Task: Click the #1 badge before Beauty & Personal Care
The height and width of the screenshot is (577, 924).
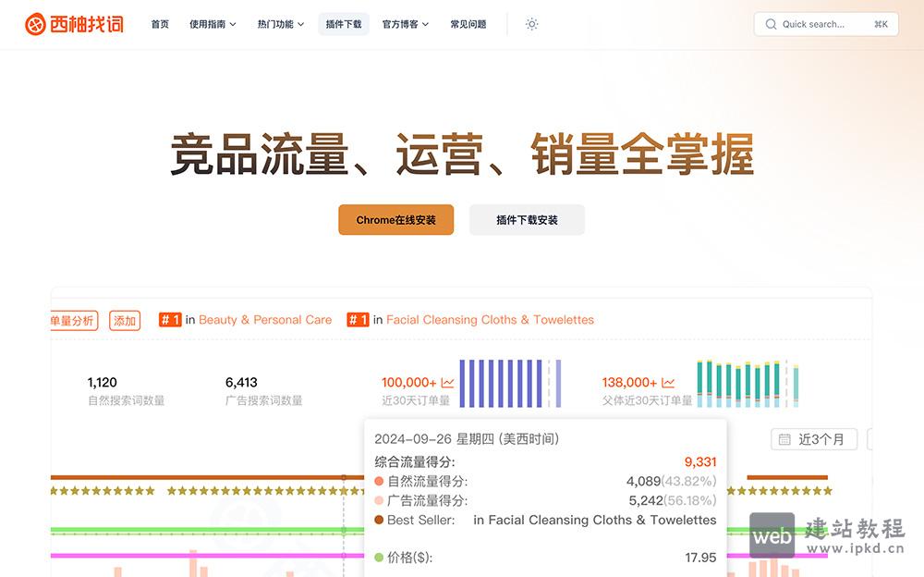Action: [170, 320]
